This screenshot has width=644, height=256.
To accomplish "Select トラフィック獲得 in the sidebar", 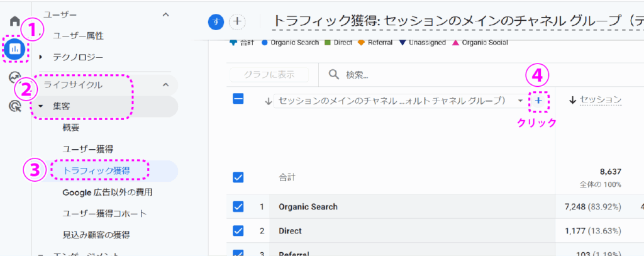I will point(97,170).
